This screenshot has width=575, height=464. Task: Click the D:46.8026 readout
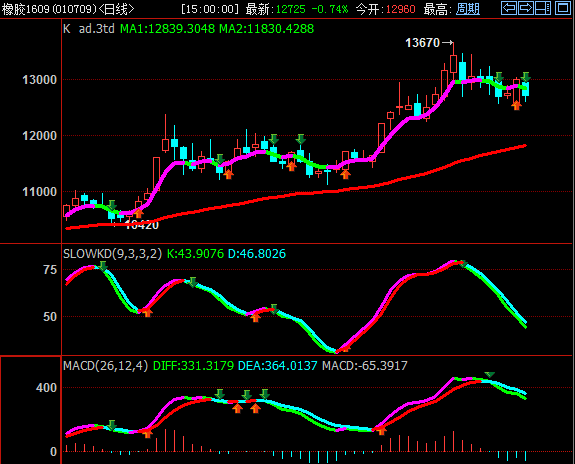[257, 253]
